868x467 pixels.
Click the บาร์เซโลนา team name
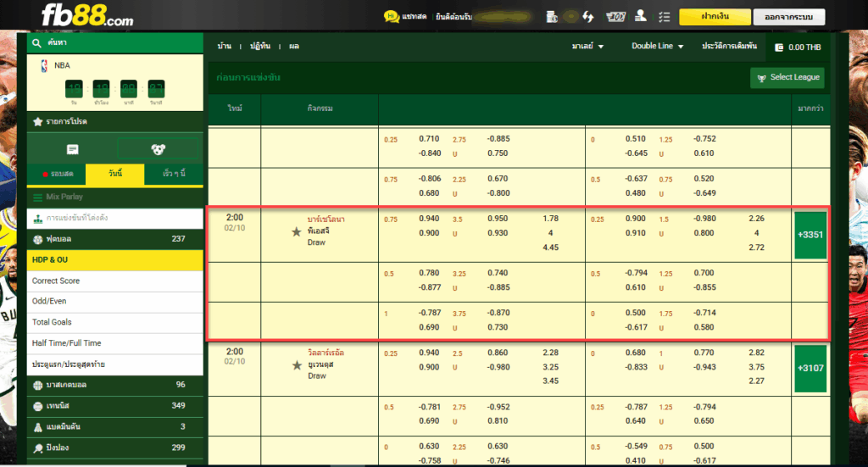tap(326, 220)
